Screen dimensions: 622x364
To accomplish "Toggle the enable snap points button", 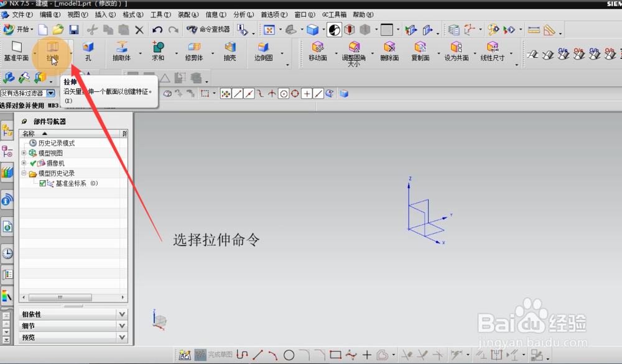I will [226, 93].
